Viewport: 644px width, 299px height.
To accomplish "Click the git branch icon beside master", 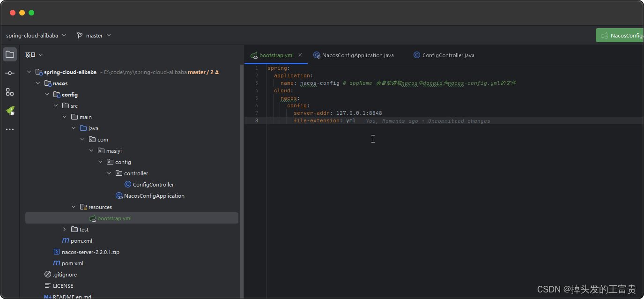I will [80, 35].
